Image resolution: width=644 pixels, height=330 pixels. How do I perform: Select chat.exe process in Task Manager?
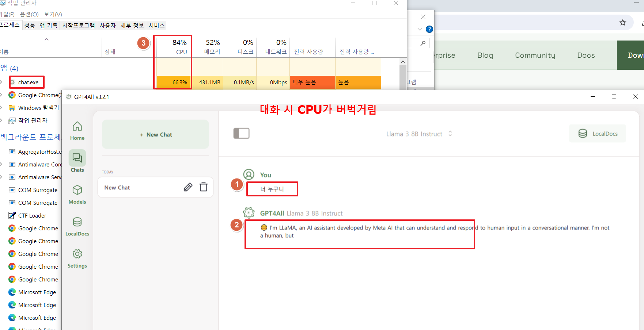point(28,82)
